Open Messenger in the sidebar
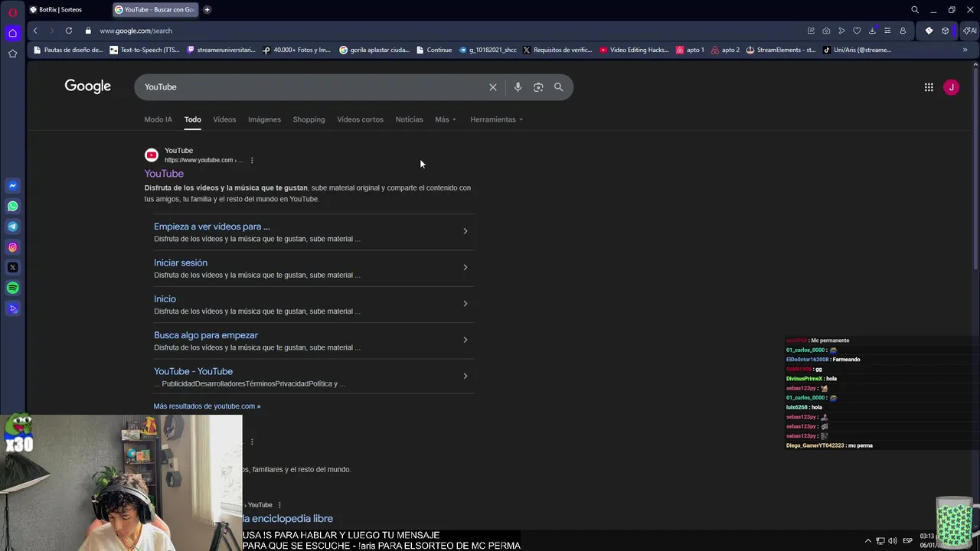The height and width of the screenshot is (551, 980). point(12,185)
